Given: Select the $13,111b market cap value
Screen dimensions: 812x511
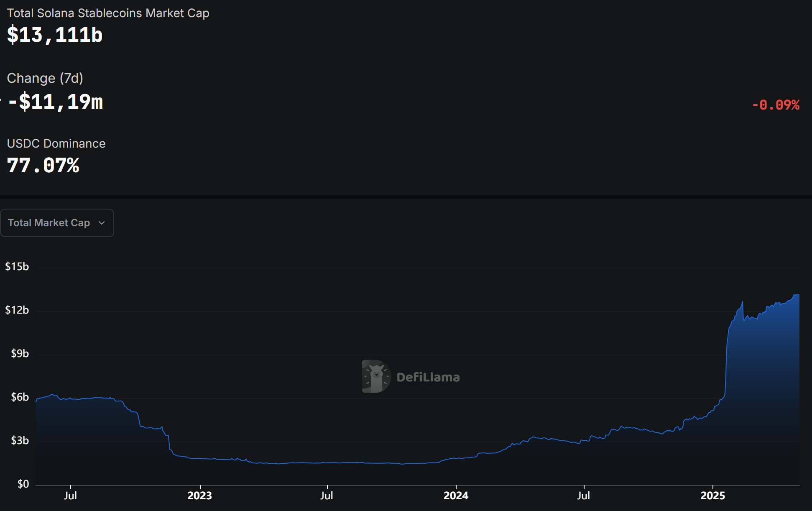Looking at the screenshot, I should coord(55,35).
